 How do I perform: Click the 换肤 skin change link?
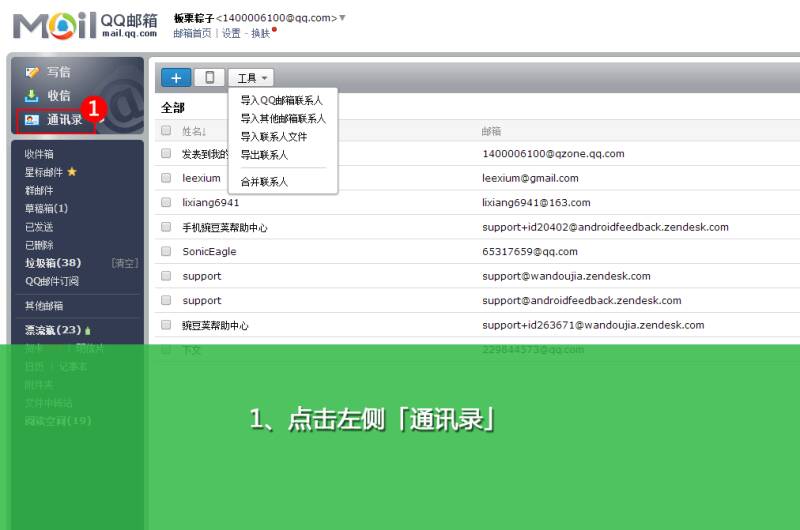point(260,33)
